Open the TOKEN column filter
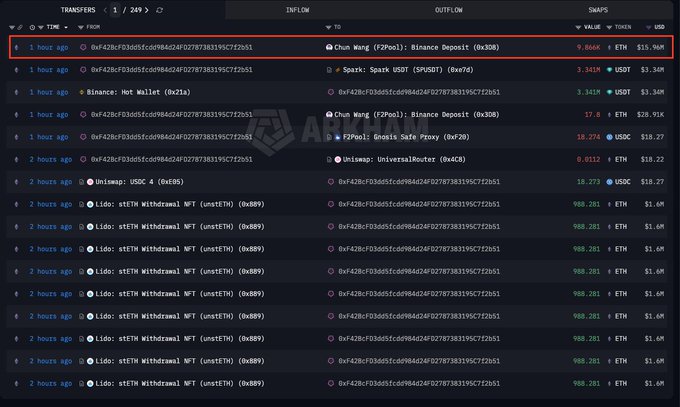The image size is (680, 407). [609, 27]
